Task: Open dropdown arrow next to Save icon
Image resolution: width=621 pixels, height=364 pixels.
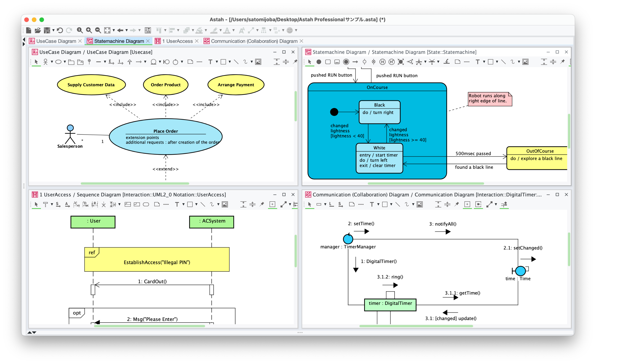Action: tap(53, 30)
